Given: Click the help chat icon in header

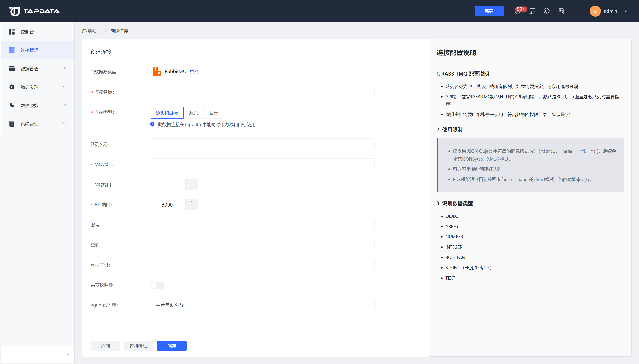Looking at the screenshot, I should pyautogui.click(x=532, y=11).
